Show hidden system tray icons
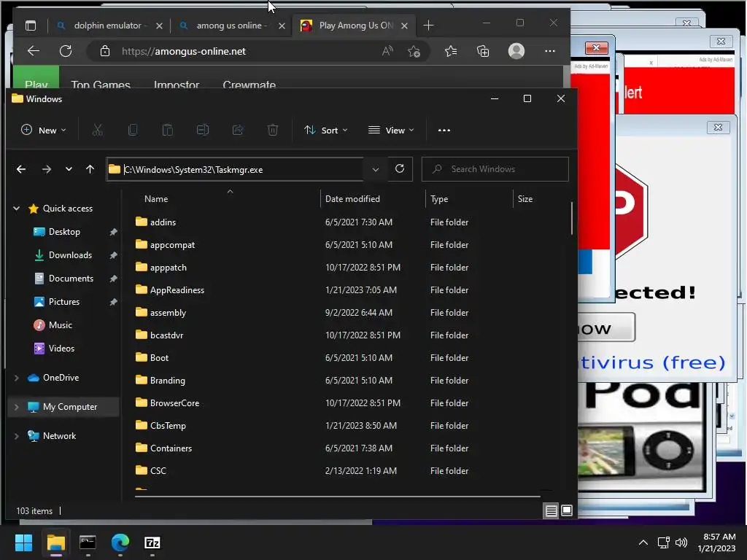 [643, 542]
